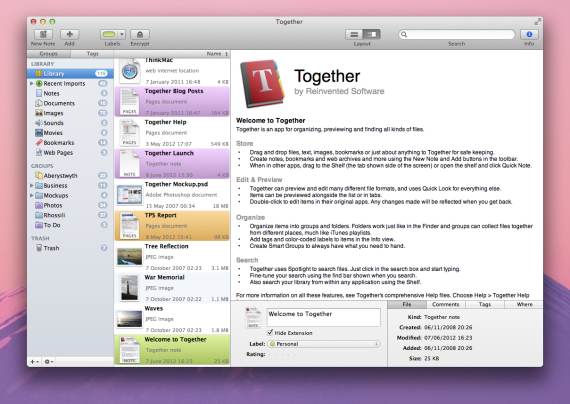Click the New Note toolbar icon

click(x=43, y=35)
